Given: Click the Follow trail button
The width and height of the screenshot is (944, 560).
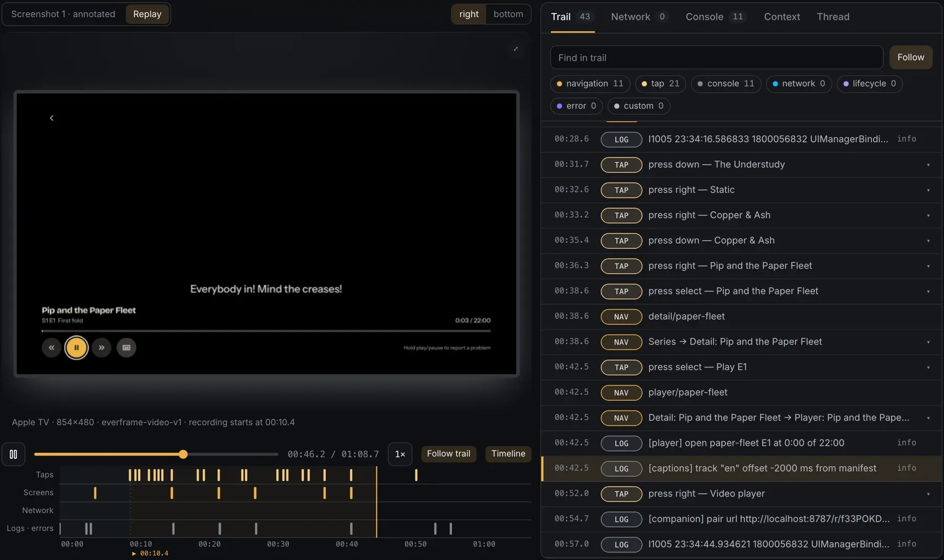Looking at the screenshot, I should tap(448, 454).
